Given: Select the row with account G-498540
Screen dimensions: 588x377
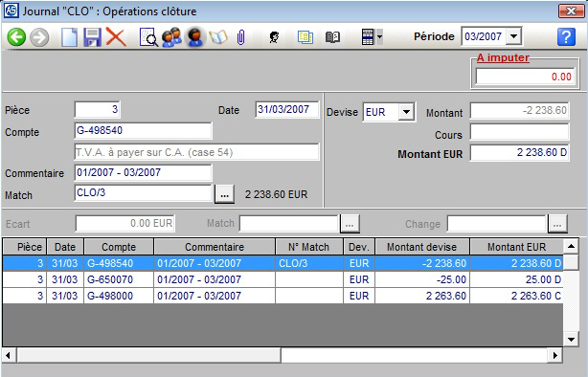Looking at the screenshot, I should pos(283,263).
